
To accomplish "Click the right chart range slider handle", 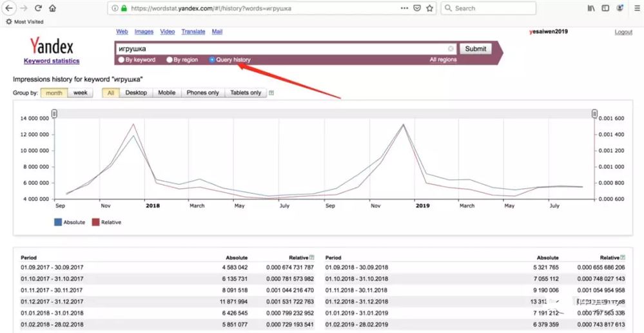I will click(594, 114).
